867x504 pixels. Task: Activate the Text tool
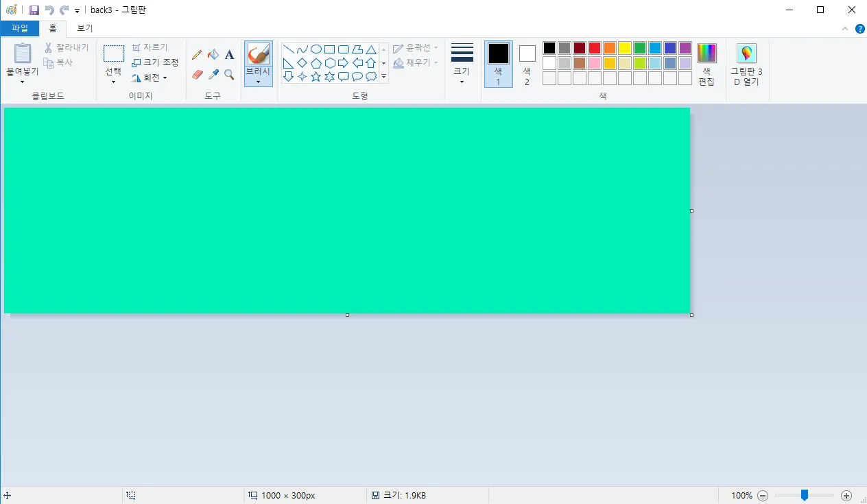[x=229, y=54]
